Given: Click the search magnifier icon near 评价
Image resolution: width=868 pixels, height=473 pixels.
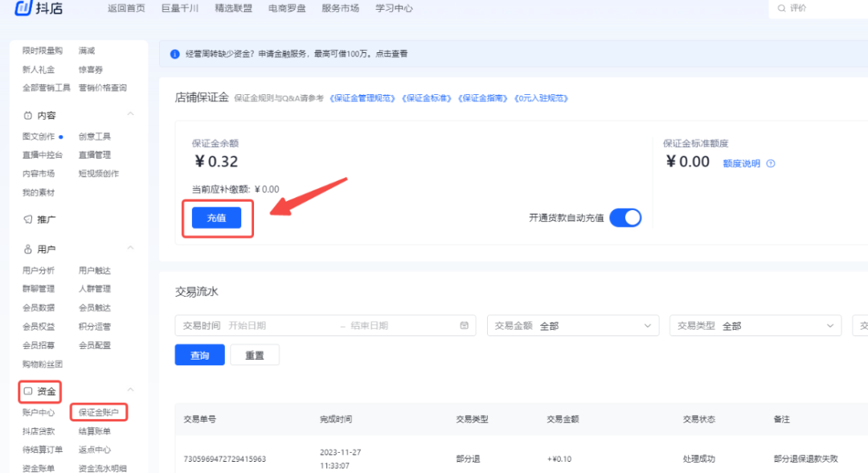Looking at the screenshot, I should coord(781,8).
